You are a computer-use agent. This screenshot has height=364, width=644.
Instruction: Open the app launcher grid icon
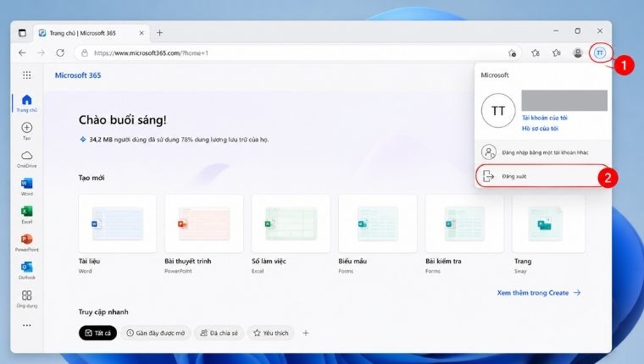coord(27,75)
